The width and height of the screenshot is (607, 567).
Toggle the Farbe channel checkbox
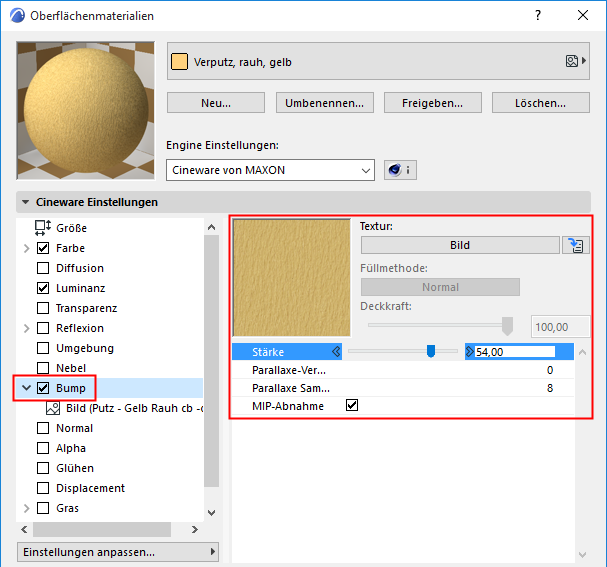click(43, 248)
